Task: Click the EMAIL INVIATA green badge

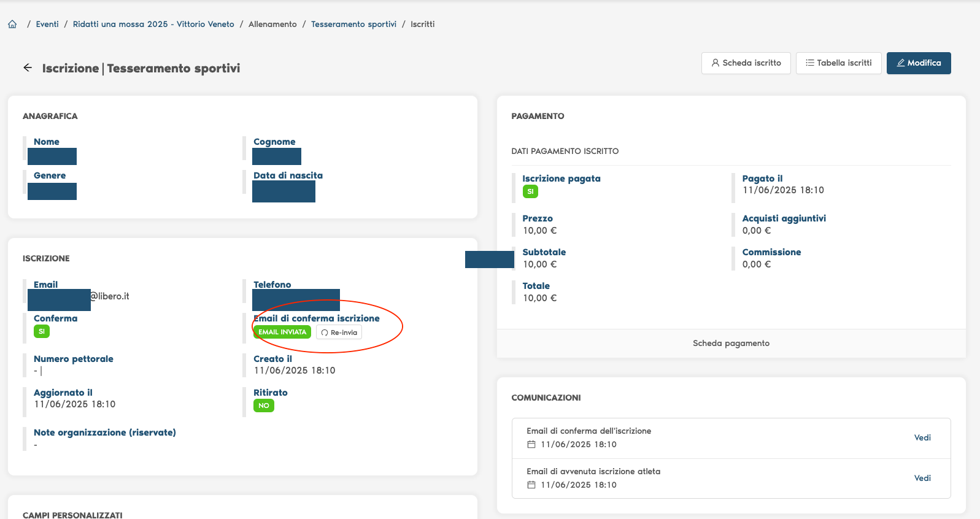Action: coord(282,332)
